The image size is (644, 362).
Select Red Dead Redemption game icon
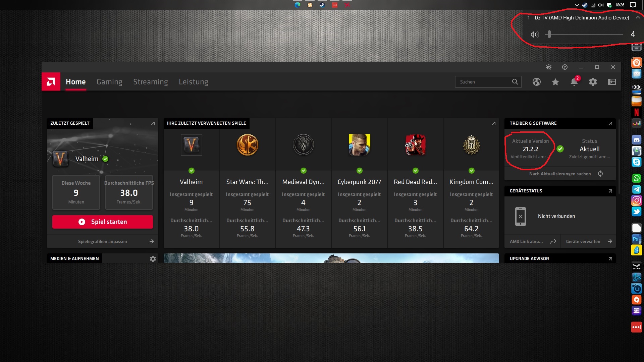coord(416,145)
